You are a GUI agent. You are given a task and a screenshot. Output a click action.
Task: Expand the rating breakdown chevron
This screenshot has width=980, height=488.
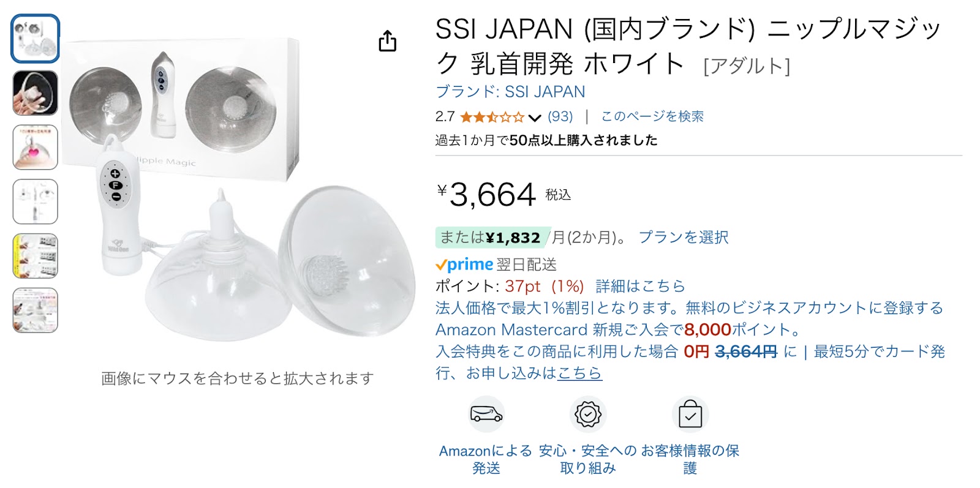point(535,118)
